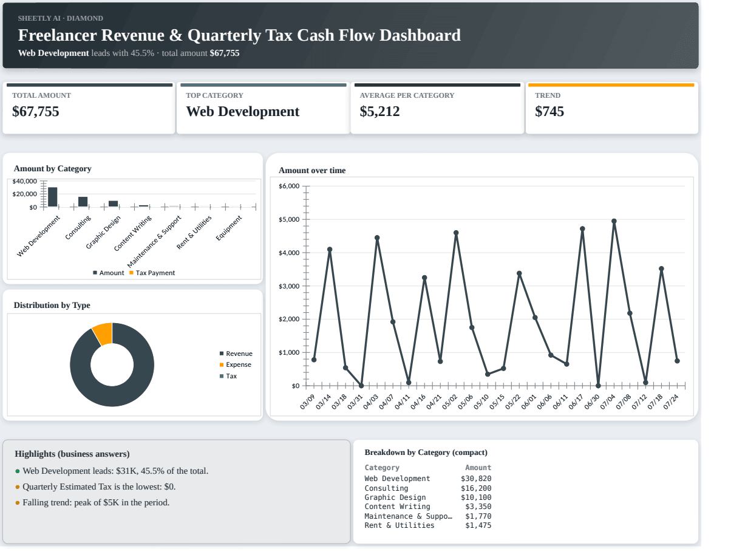Viewport: 745px width, 560px height.
Task: Select the 07/24 last data point
Action: 677,361
